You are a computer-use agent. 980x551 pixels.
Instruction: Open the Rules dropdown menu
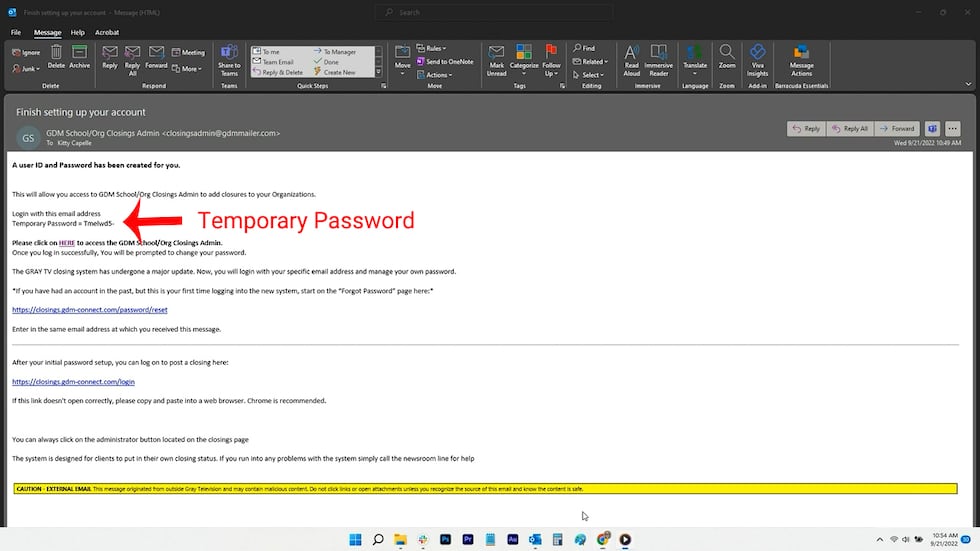(x=436, y=48)
